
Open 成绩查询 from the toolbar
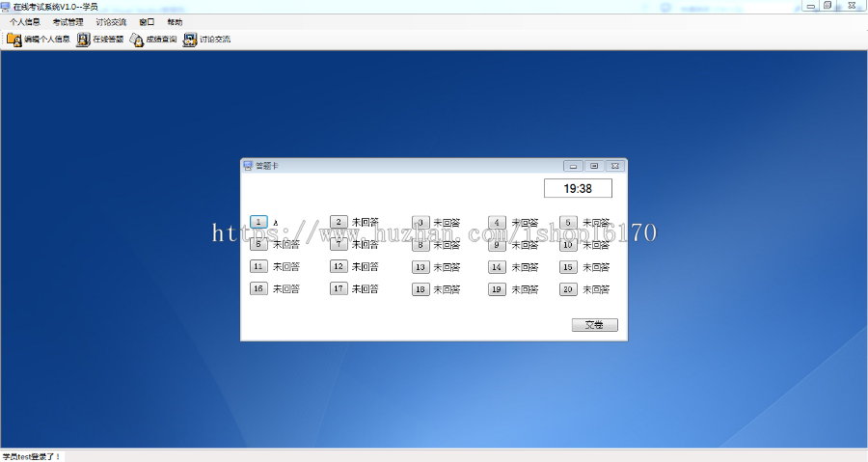click(153, 40)
